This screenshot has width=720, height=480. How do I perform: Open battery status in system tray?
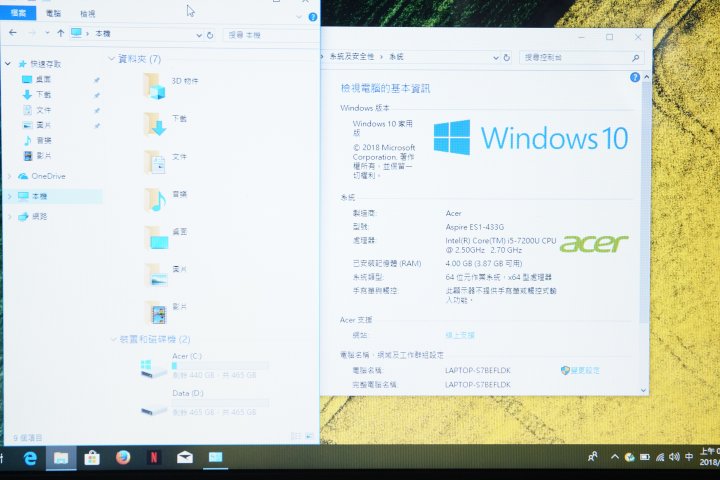pyautogui.click(x=645, y=457)
